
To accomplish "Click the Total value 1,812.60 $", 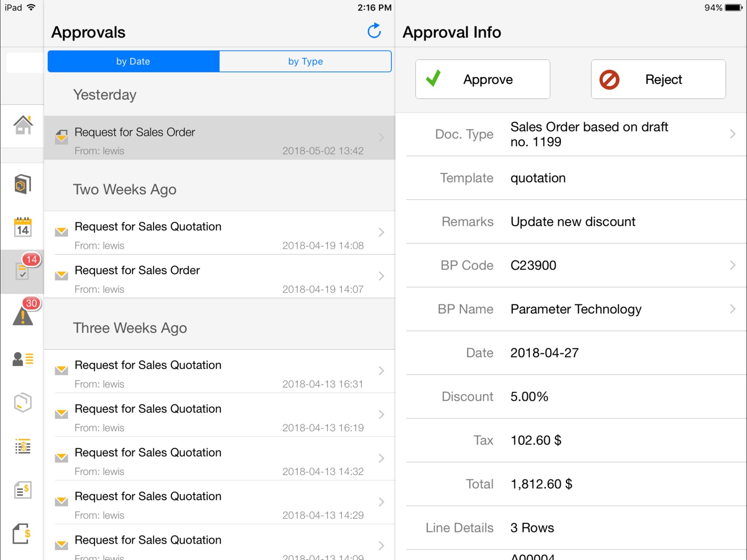I will tap(541, 484).
